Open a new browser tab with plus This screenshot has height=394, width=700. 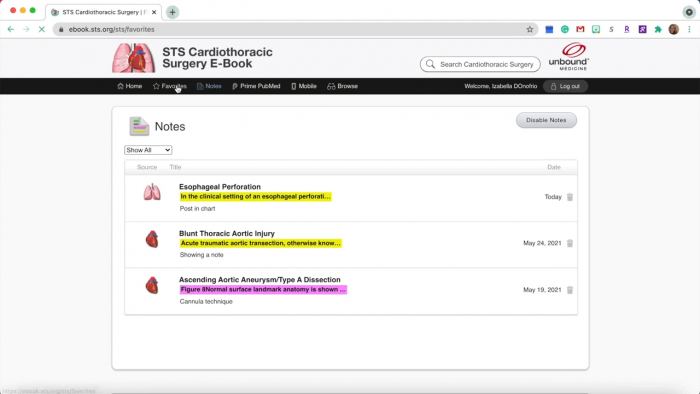coord(172,12)
